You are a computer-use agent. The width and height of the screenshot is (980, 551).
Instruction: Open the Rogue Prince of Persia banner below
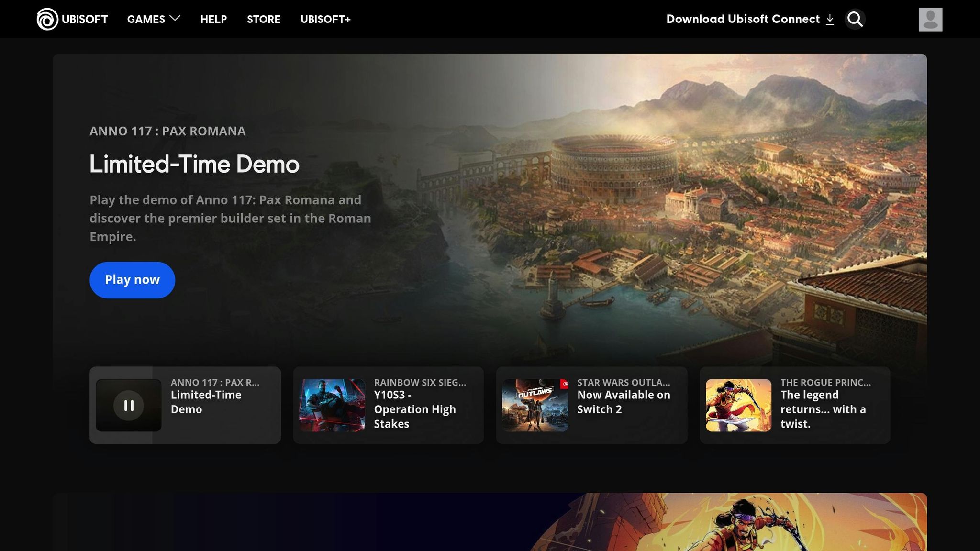(x=490, y=522)
